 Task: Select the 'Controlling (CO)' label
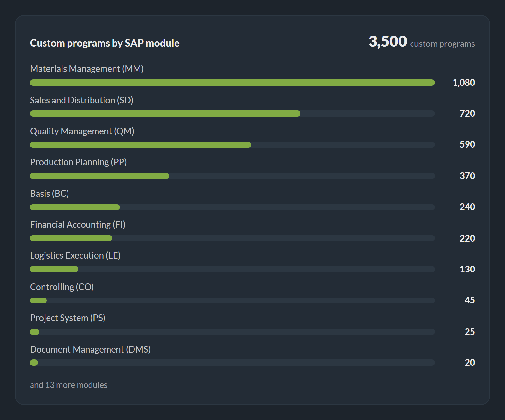click(x=62, y=287)
